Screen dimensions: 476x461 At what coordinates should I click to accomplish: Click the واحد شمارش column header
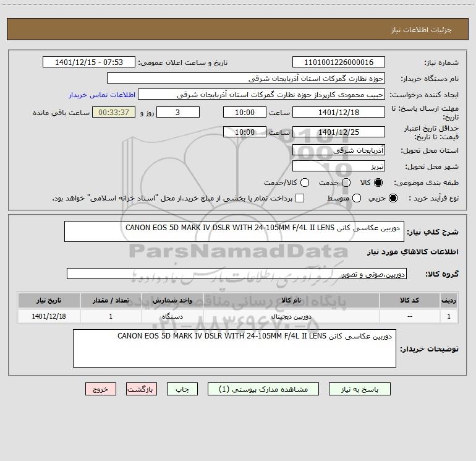[x=172, y=300]
